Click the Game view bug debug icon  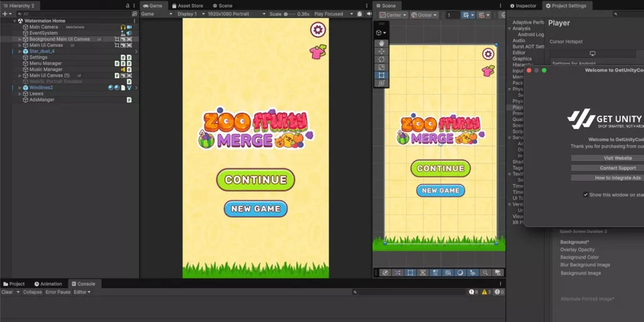point(360,14)
